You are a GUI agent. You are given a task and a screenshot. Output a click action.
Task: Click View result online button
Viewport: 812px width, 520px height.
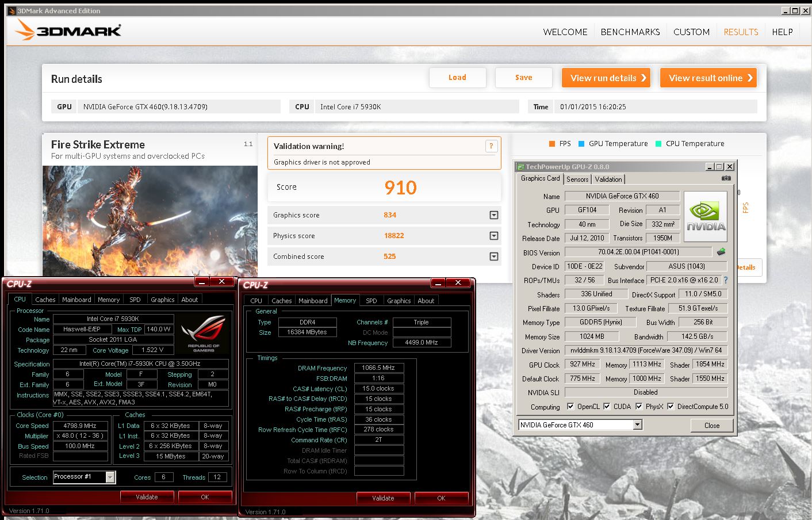[708, 78]
